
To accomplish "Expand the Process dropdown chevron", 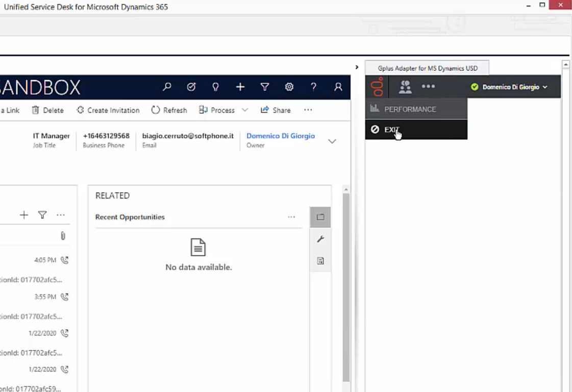I will [245, 110].
